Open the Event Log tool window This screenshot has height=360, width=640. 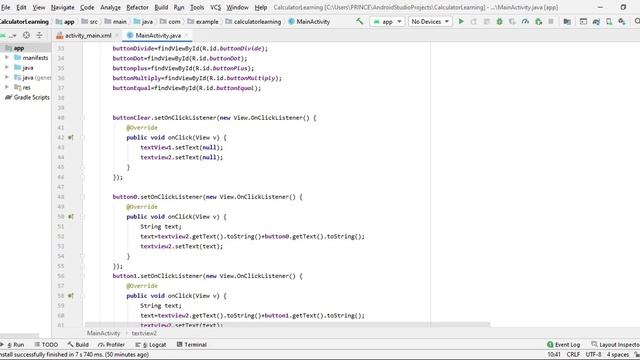[563, 344]
